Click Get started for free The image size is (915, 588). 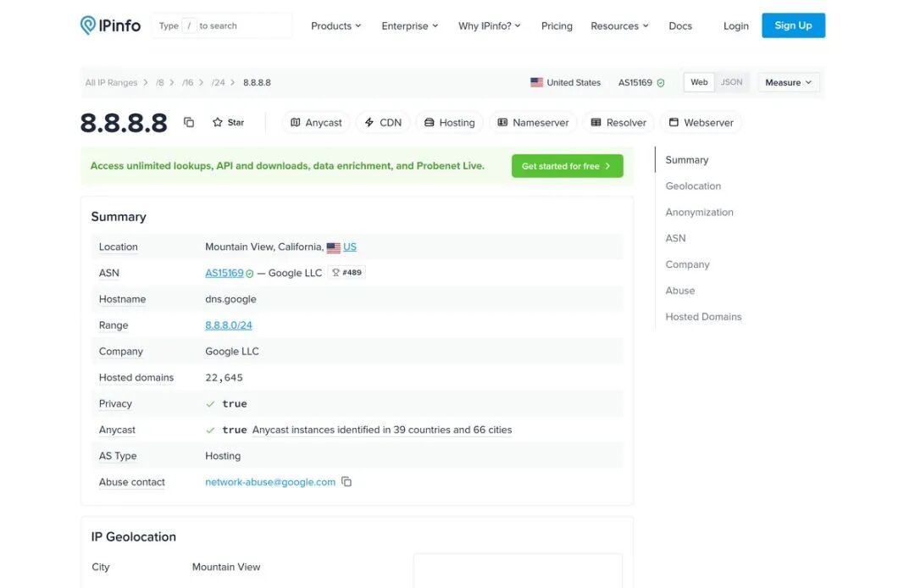(567, 166)
